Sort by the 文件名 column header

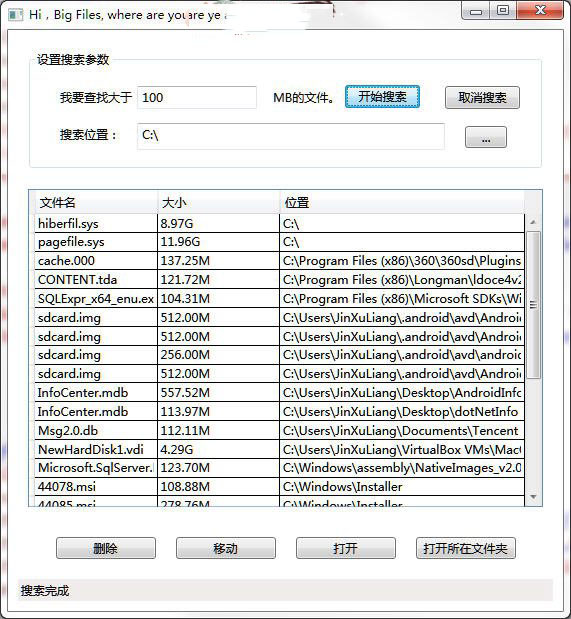[x=96, y=203]
